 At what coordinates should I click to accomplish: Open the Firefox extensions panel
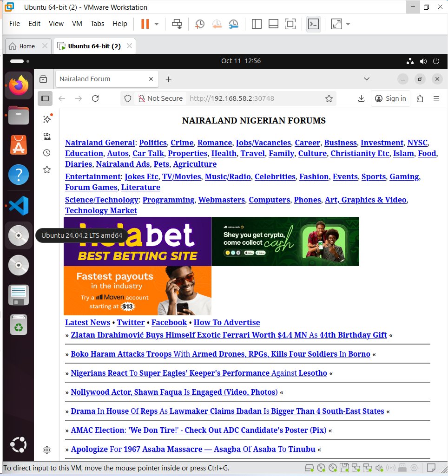(420, 98)
